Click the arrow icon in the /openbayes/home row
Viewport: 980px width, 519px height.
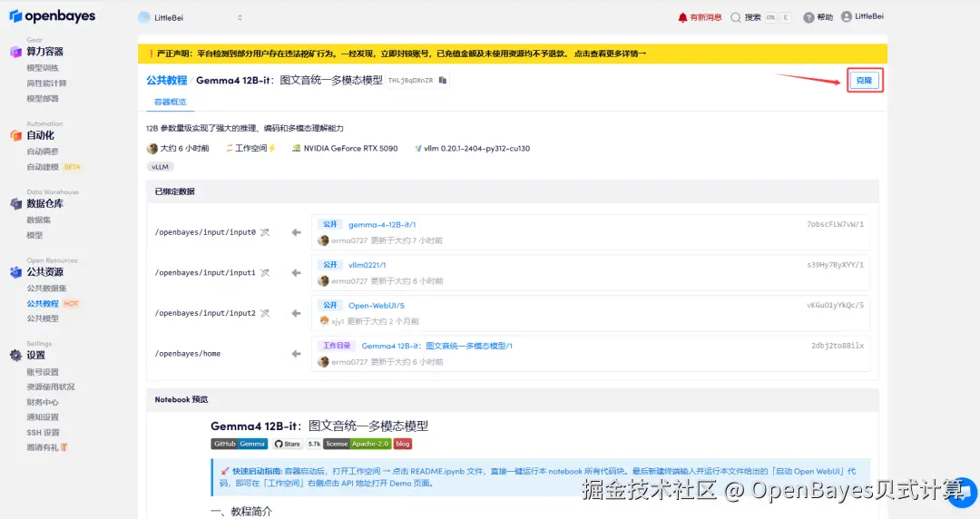coord(296,354)
